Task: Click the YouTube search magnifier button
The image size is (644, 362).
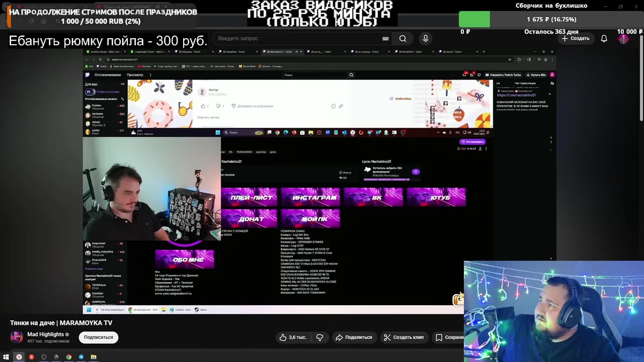Action: (x=403, y=38)
